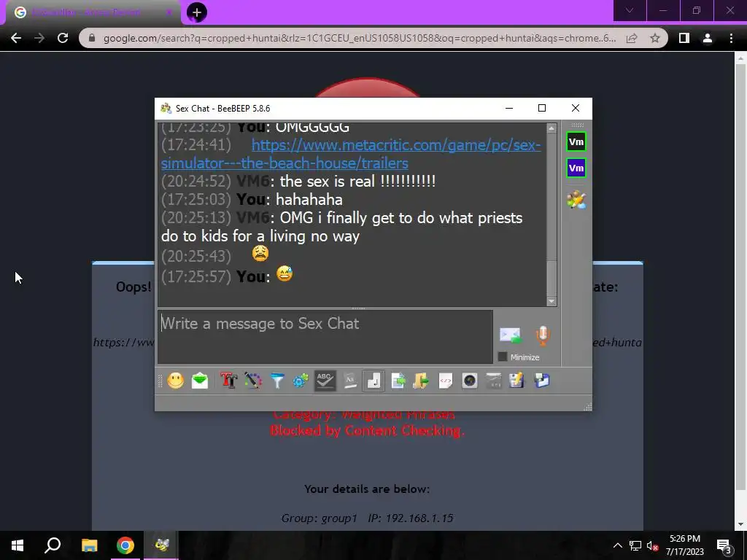Image resolution: width=747 pixels, height=560 pixels.
Task: Click save chat floppy disk with pencil icon
Action: [517, 381]
